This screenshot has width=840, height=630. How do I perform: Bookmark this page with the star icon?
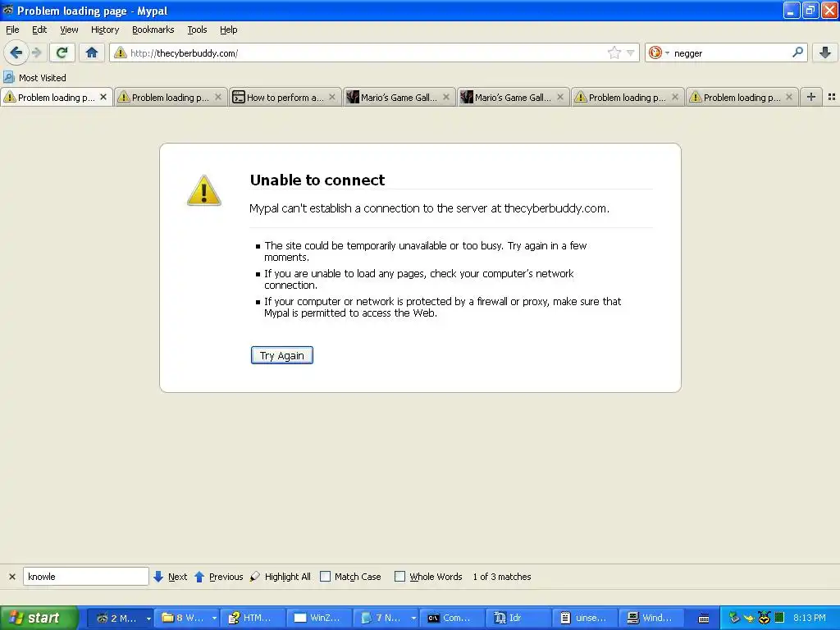[614, 52]
